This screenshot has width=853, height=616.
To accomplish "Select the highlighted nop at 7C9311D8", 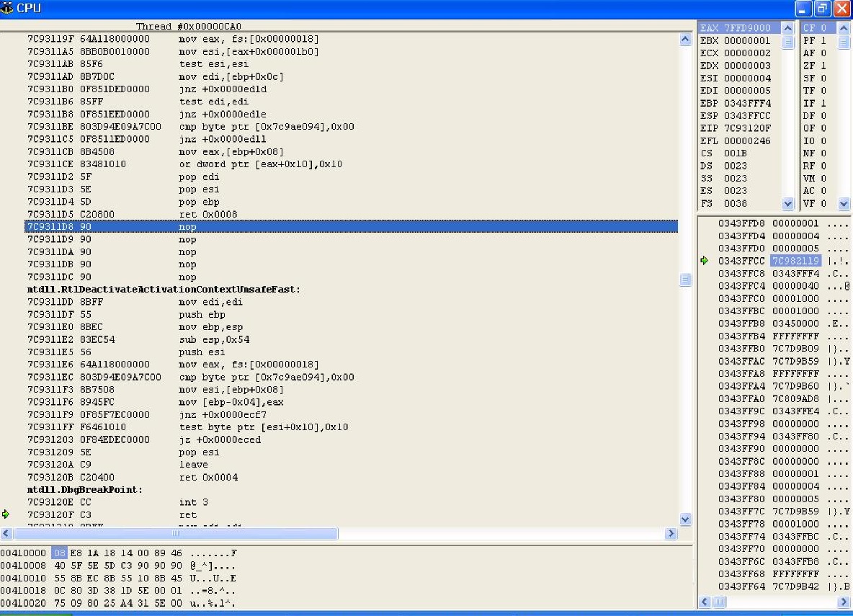I will click(187, 227).
